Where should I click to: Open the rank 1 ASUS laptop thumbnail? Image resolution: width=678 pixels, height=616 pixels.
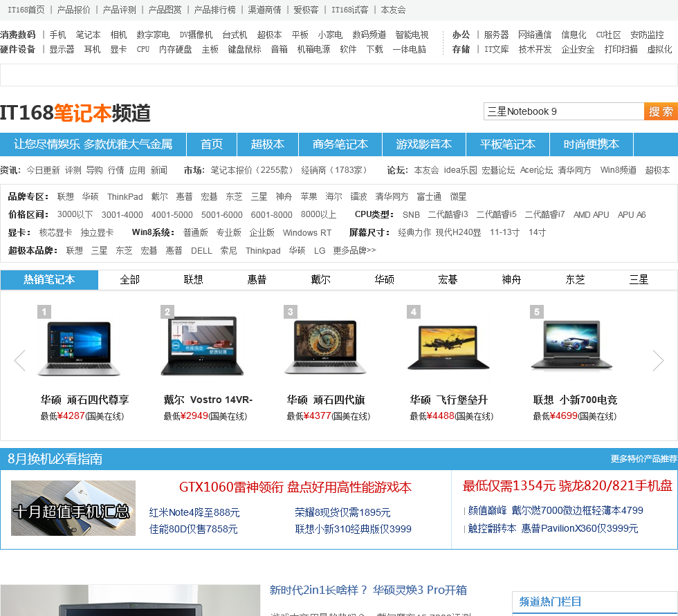pyautogui.click(x=79, y=348)
